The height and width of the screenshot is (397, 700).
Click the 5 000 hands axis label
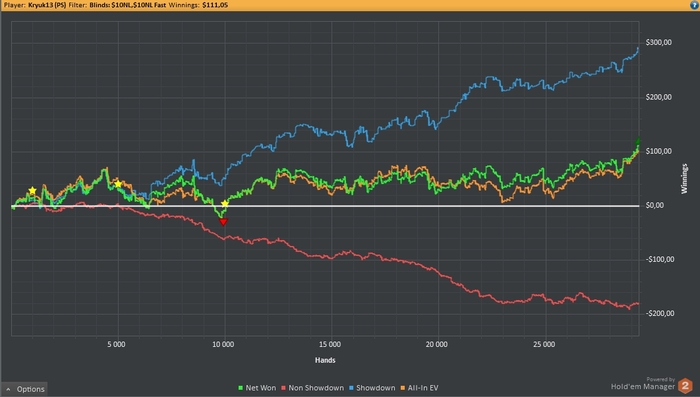116,344
